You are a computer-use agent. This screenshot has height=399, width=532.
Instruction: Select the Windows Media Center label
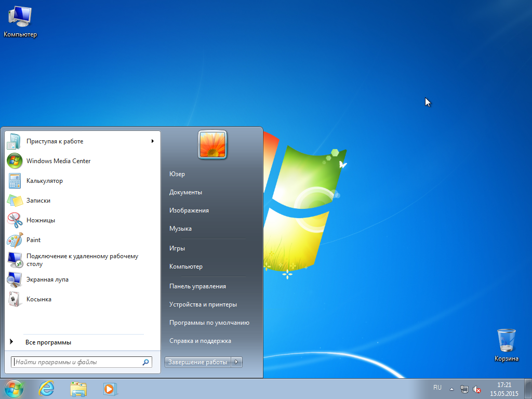58,161
